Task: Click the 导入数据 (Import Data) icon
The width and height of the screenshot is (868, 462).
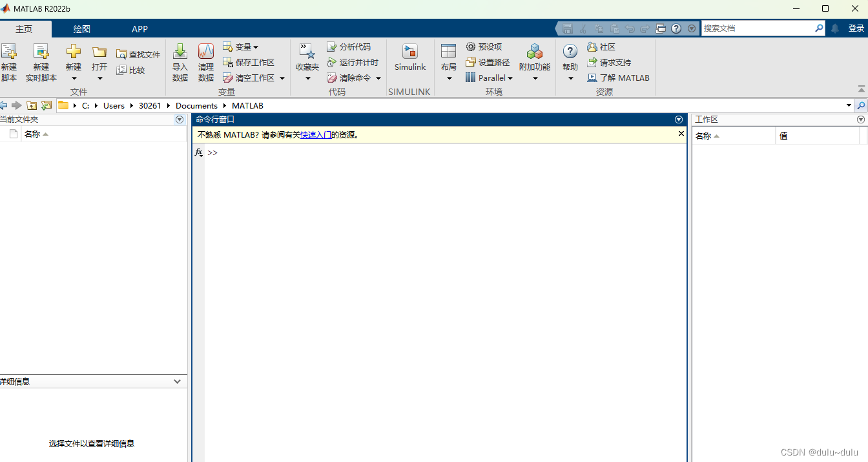Action: click(180, 52)
